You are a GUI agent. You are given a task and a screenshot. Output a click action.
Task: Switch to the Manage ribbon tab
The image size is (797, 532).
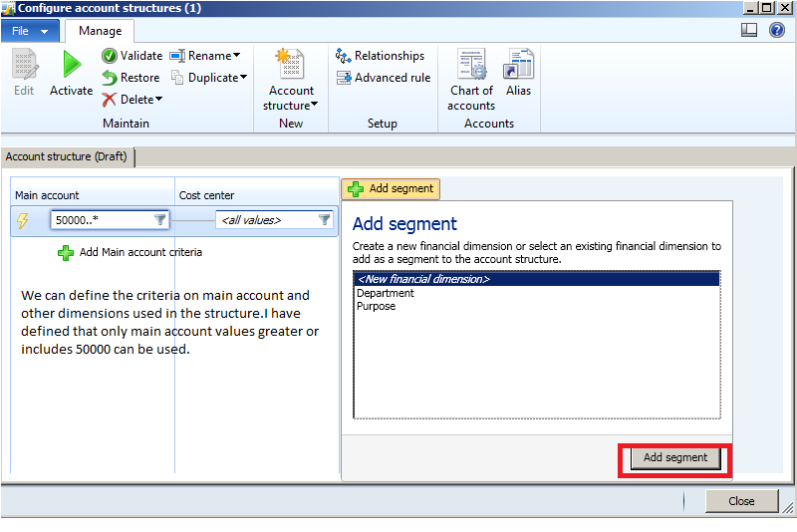[101, 31]
